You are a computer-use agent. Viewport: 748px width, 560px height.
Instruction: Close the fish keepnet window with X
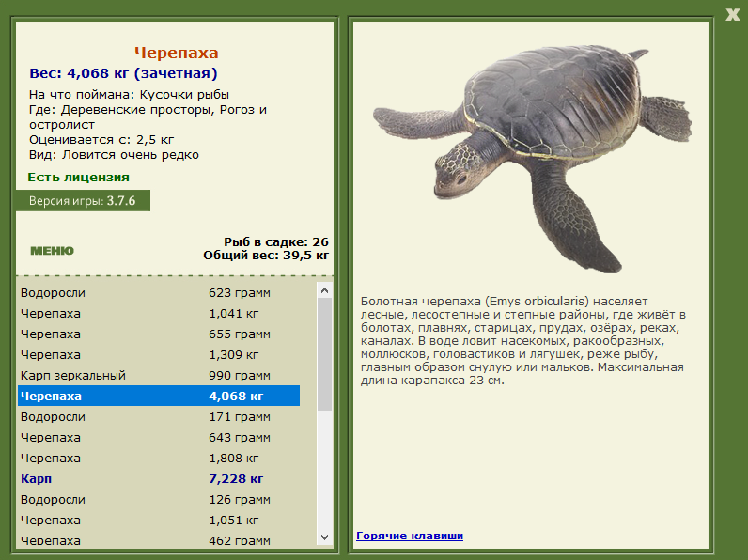coord(733,14)
